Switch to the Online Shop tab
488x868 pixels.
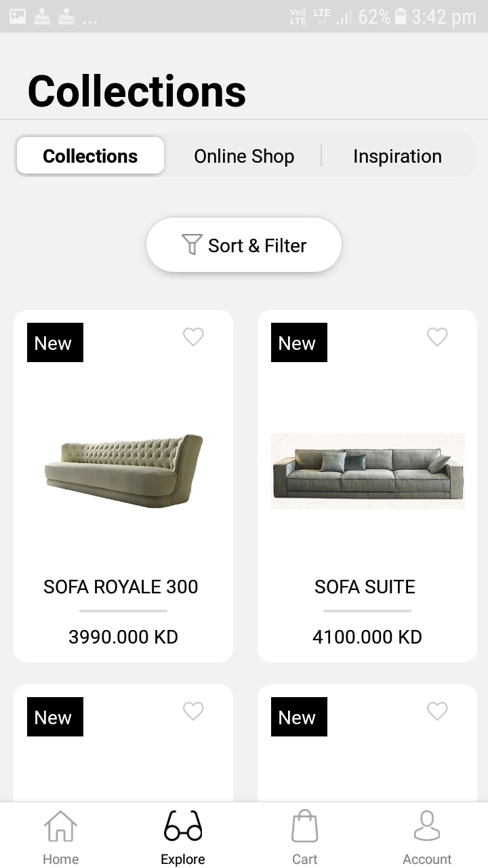click(x=244, y=156)
